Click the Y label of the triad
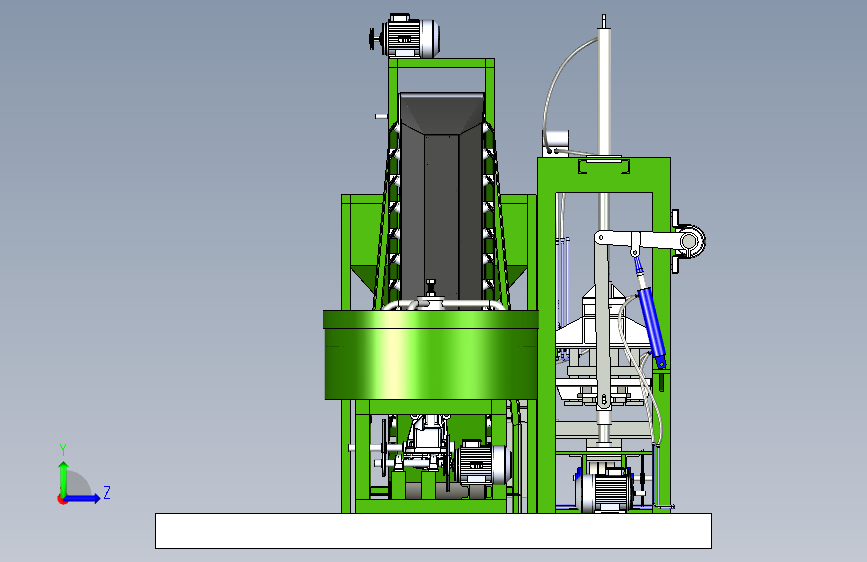Screen dimensions: 867x562 [63, 450]
